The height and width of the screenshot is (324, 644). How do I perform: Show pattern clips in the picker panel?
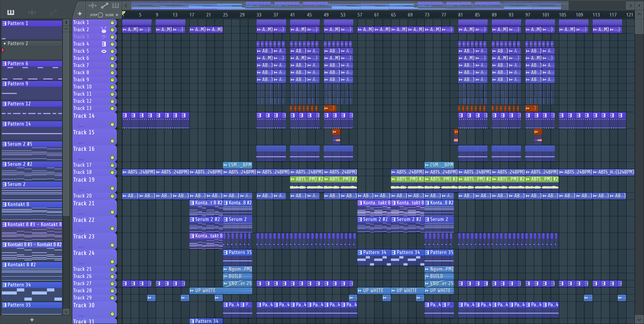tap(11, 12)
